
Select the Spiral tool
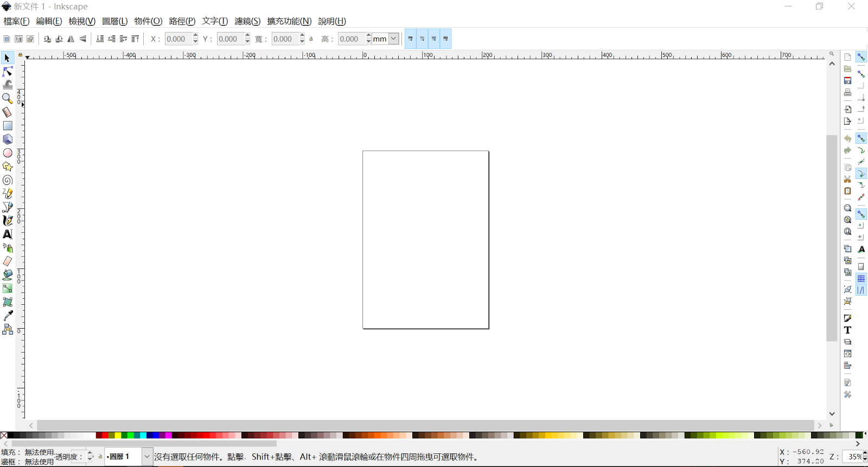(7, 180)
